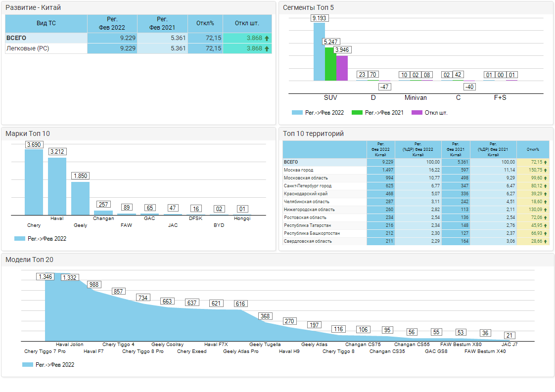This screenshot has height=392, width=555.
Task: Click green arrow beside Москва город 150,75
Action: [x=545, y=170]
